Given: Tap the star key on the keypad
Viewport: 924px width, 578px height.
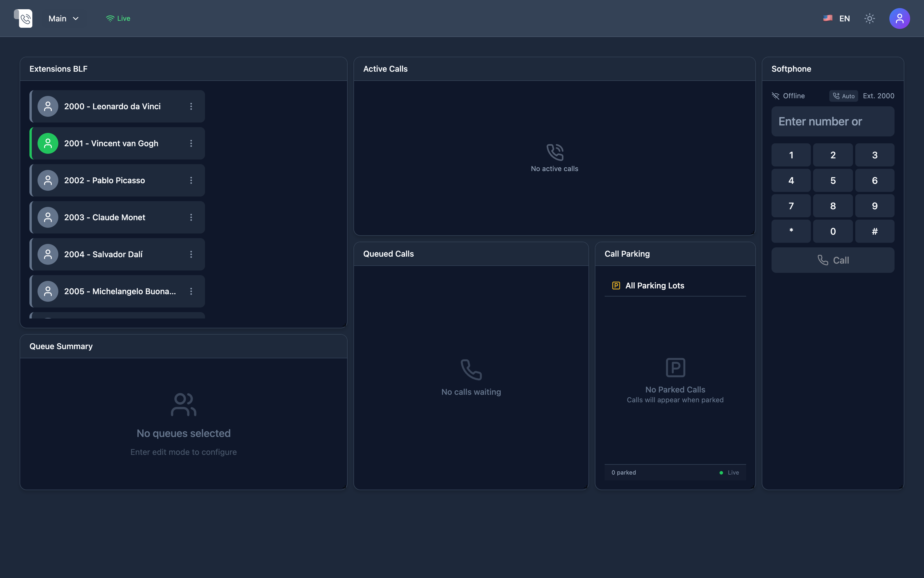Looking at the screenshot, I should (791, 231).
